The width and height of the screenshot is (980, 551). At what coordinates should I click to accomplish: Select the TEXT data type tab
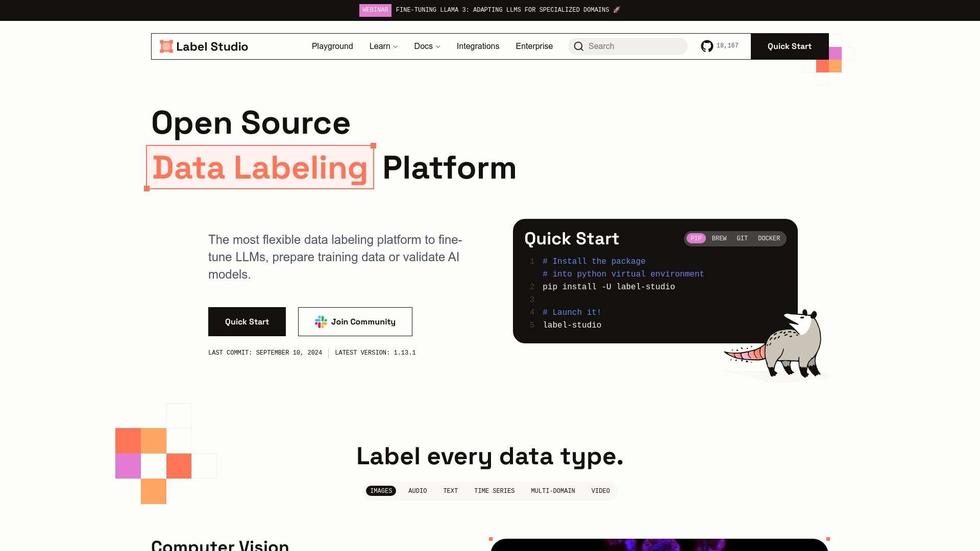coord(450,491)
